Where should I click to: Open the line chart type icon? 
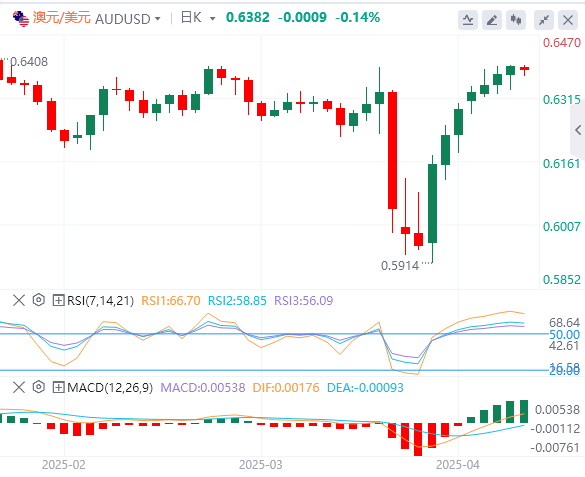(x=468, y=20)
